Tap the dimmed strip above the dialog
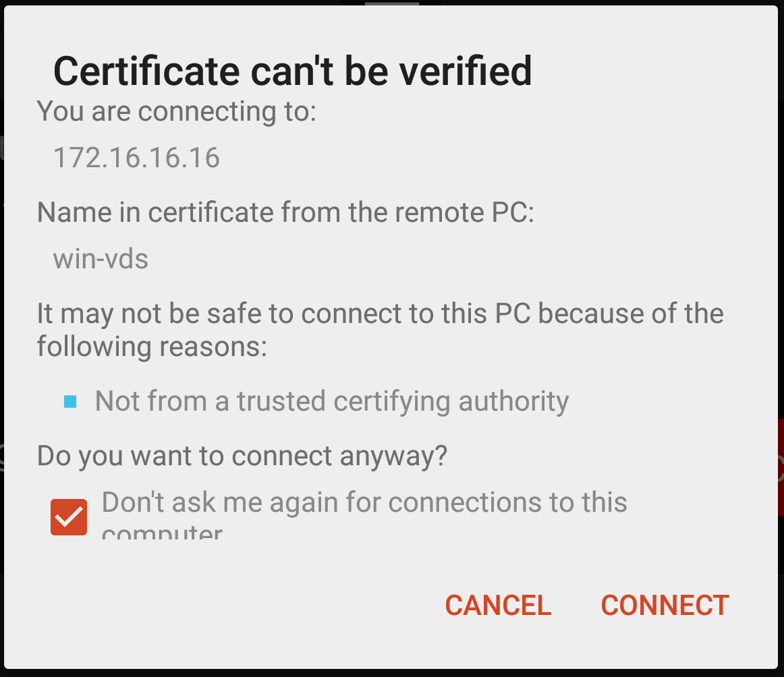The height and width of the screenshot is (677, 784). (202, 3)
